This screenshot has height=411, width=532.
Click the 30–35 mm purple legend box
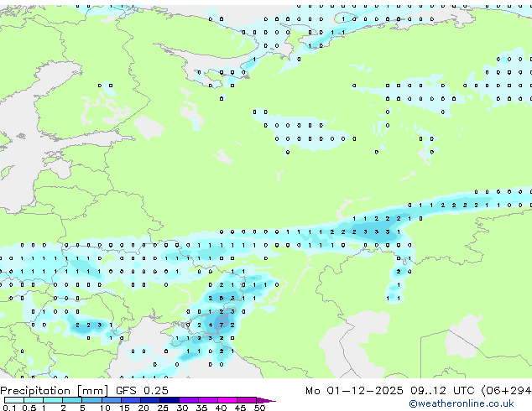(x=189, y=400)
